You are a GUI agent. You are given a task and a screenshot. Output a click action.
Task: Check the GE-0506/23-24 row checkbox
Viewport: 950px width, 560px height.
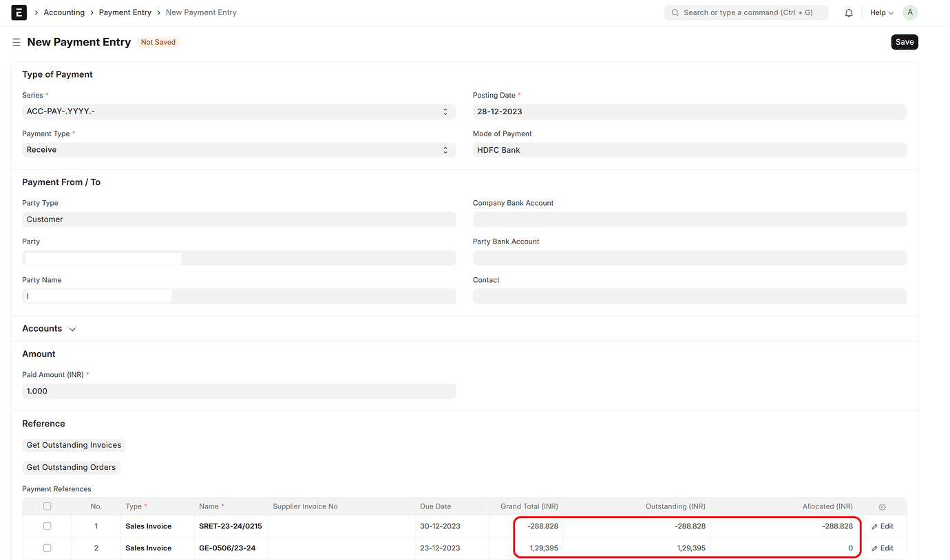point(47,548)
